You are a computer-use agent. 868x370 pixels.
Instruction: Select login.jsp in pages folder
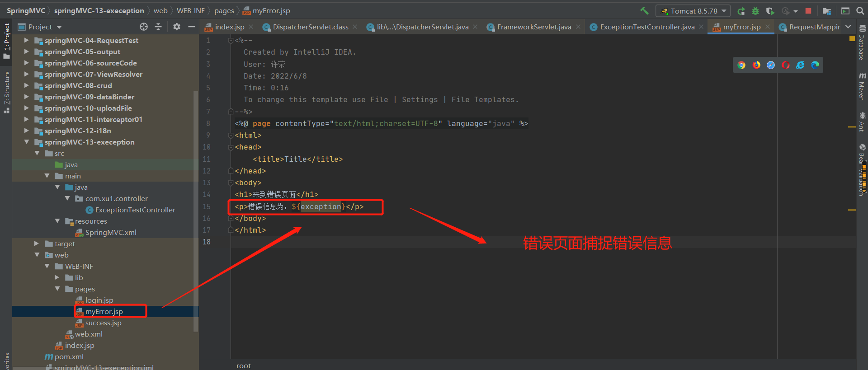pos(94,300)
